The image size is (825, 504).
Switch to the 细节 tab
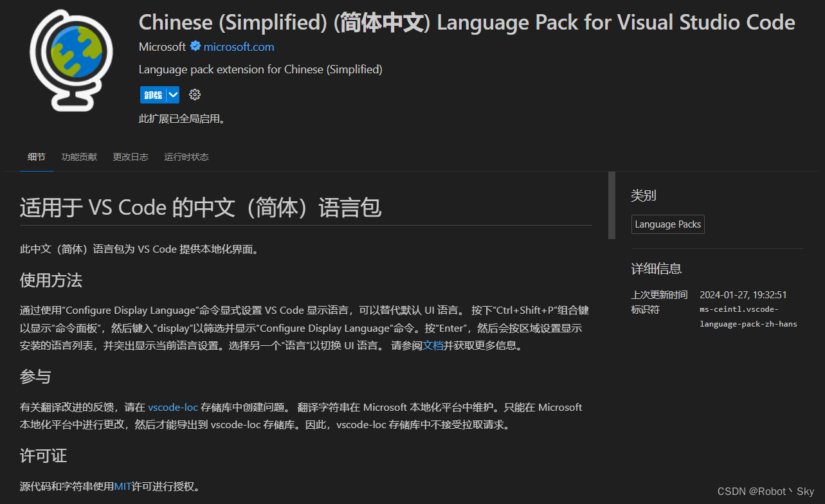pyautogui.click(x=37, y=157)
